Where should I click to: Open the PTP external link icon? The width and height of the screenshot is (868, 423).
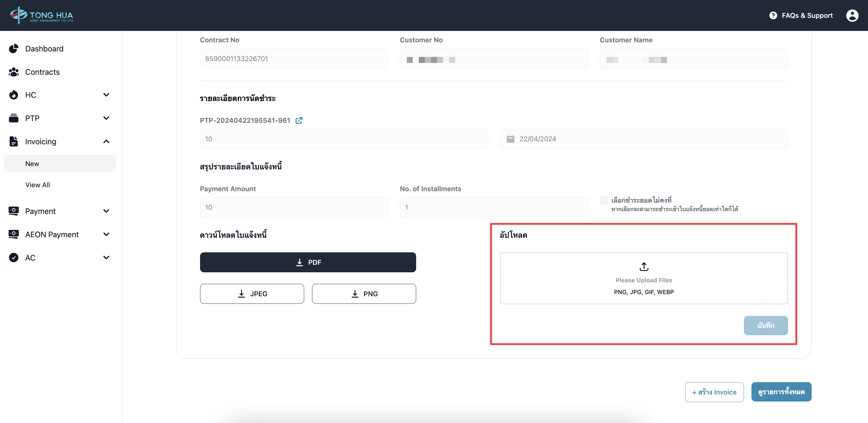tap(298, 120)
